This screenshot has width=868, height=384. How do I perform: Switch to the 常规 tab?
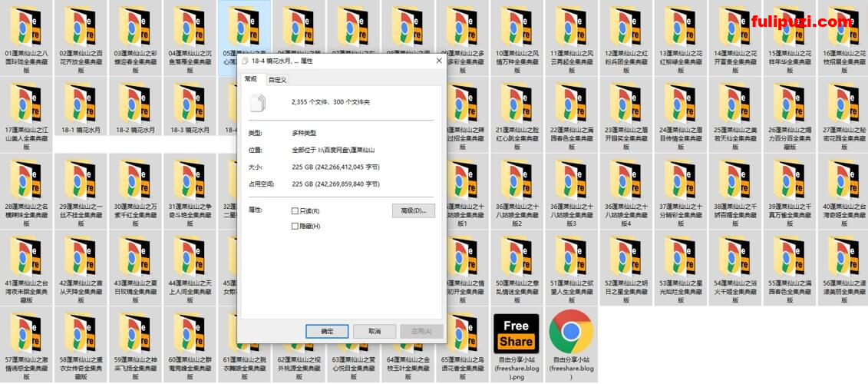pyautogui.click(x=251, y=79)
